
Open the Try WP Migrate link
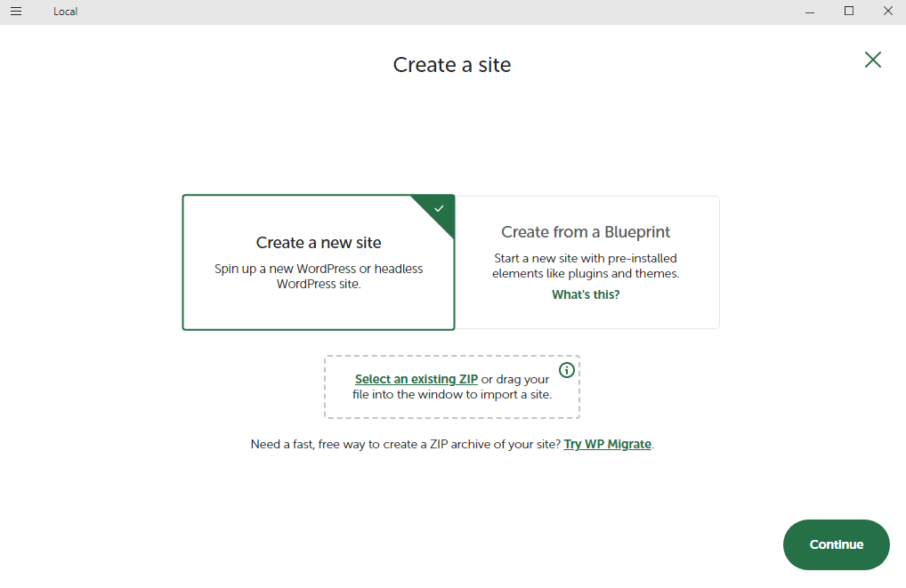[x=607, y=444]
